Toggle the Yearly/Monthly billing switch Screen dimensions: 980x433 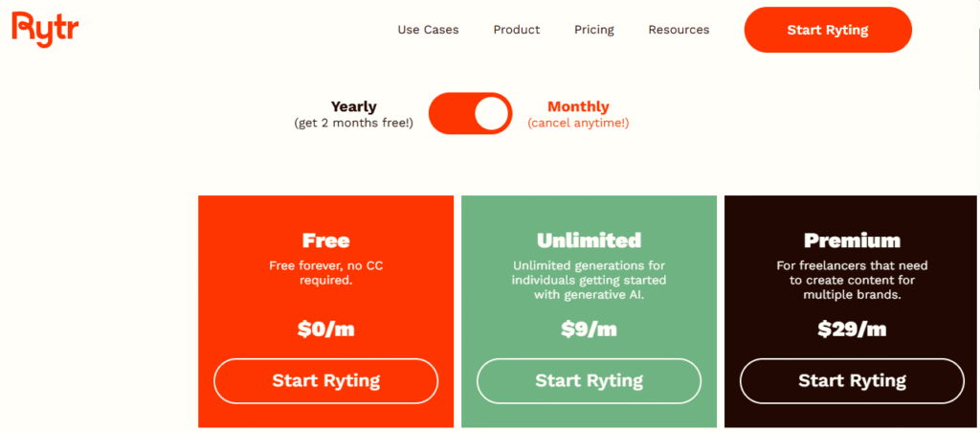coord(470,113)
